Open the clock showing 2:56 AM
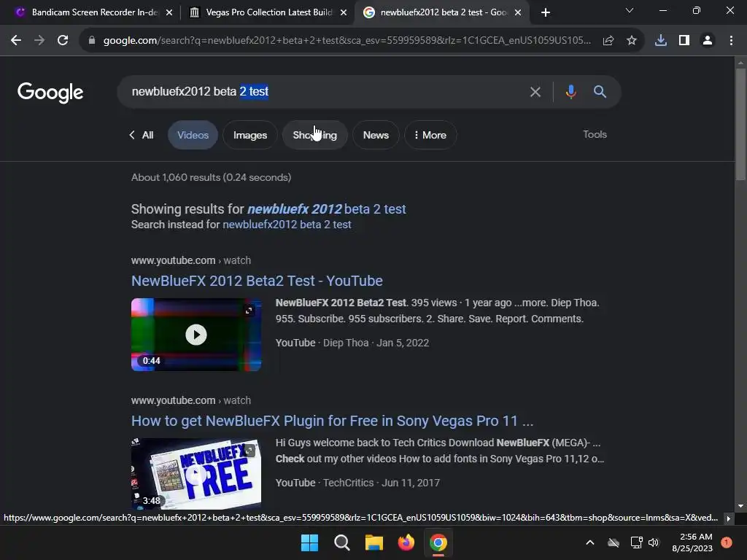Viewport: 747px width, 560px height. [x=692, y=542]
